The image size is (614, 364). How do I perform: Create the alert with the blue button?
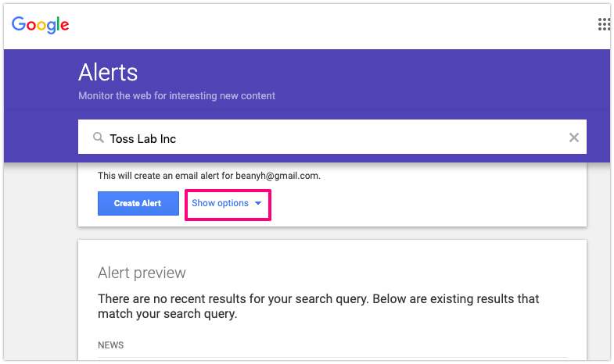pyautogui.click(x=138, y=203)
